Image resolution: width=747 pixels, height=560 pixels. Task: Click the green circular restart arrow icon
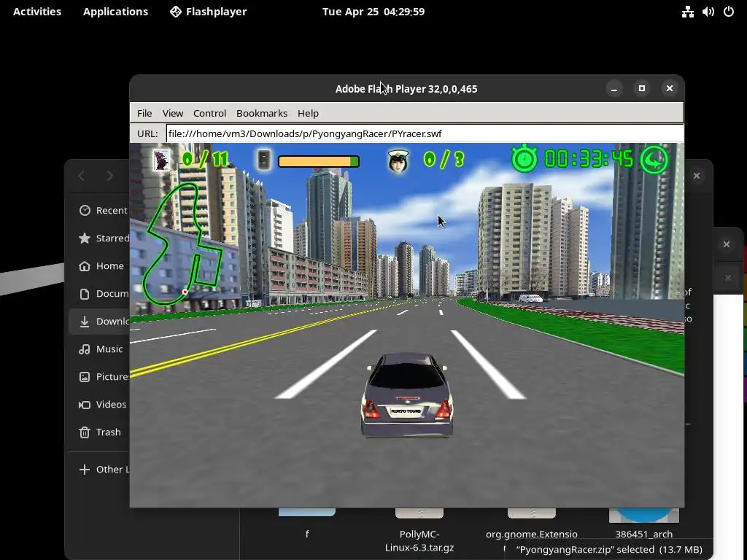(x=654, y=160)
